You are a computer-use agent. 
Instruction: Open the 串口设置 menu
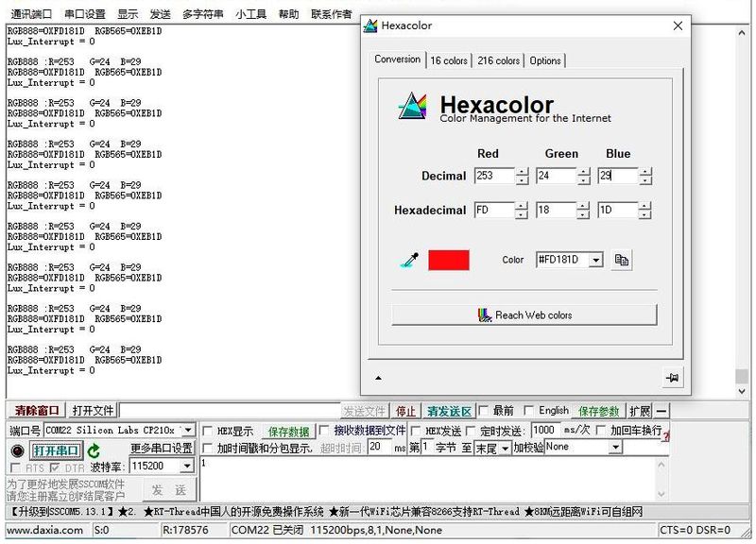coord(85,14)
